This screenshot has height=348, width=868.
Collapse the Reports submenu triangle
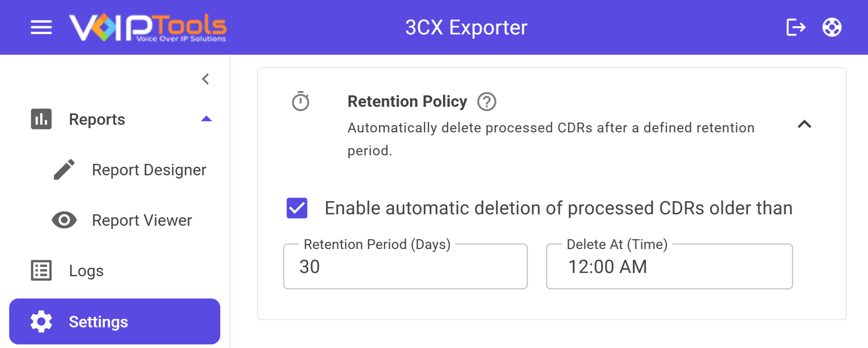(x=206, y=119)
